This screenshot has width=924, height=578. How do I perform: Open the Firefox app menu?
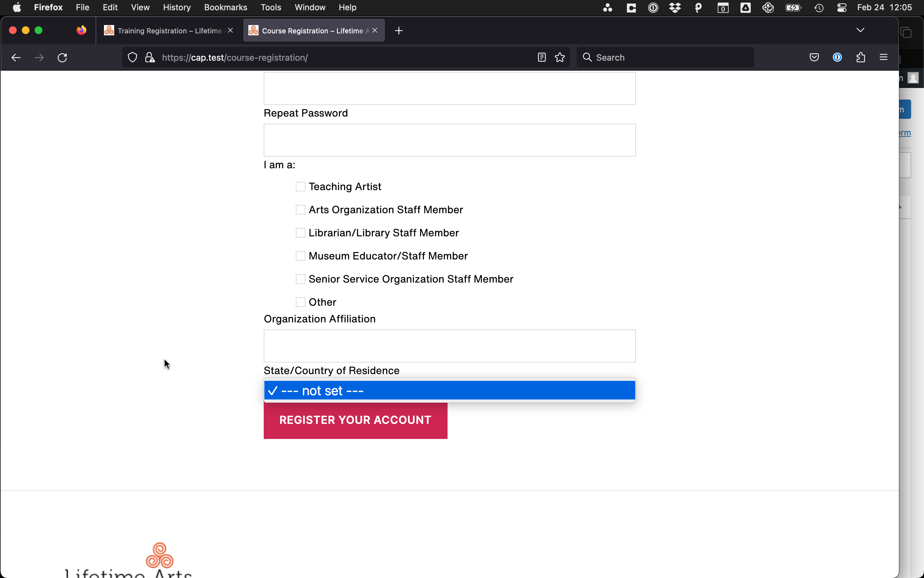[48, 8]
